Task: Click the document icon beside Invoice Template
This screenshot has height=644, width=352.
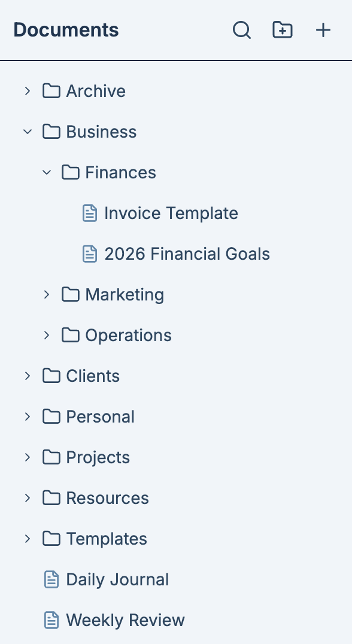Action: (90, 212)
